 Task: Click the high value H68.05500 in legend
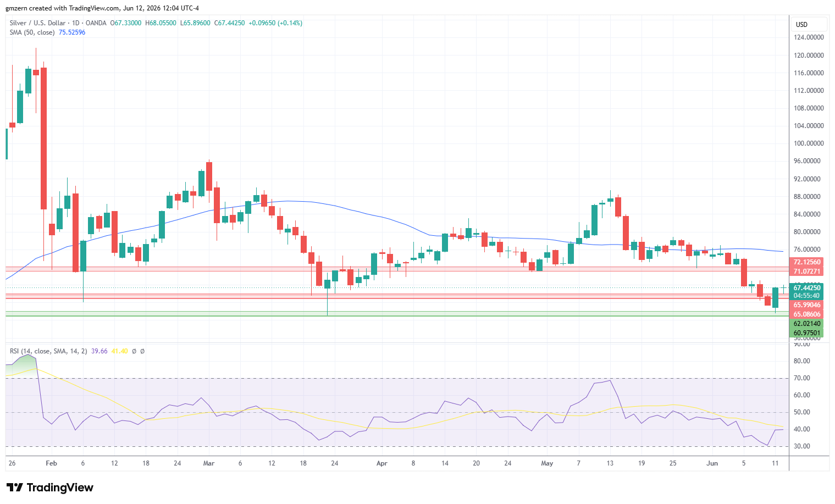coord(161,23)
